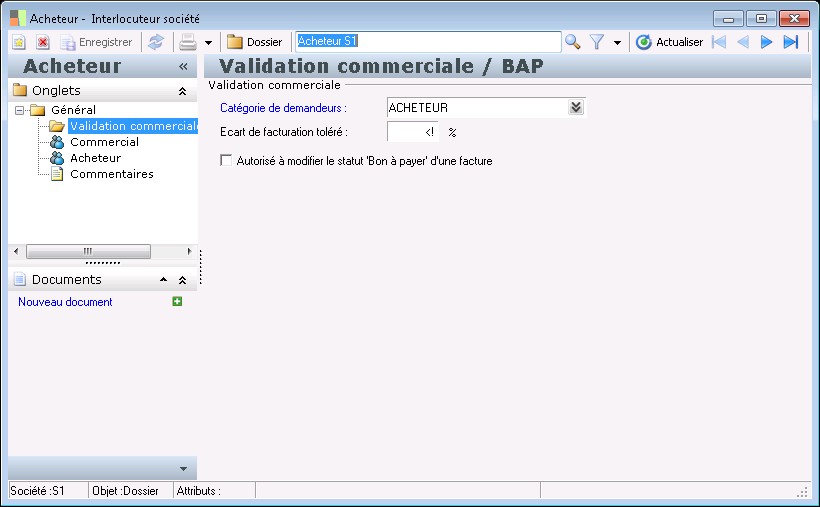The height and width of the screenshot is (507, 820).
Task: Click the Ecart de facturation toléré field
Action: click(413, 132)
